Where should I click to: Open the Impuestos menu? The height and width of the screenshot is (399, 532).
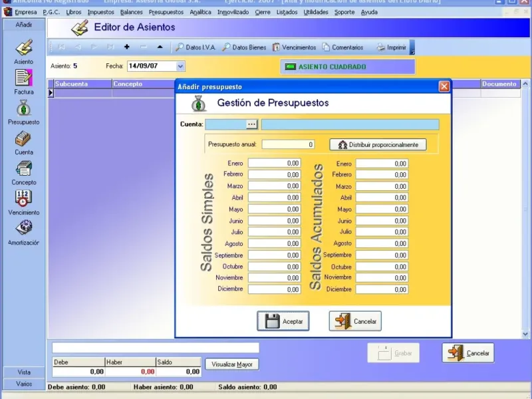tap(101, 12)
